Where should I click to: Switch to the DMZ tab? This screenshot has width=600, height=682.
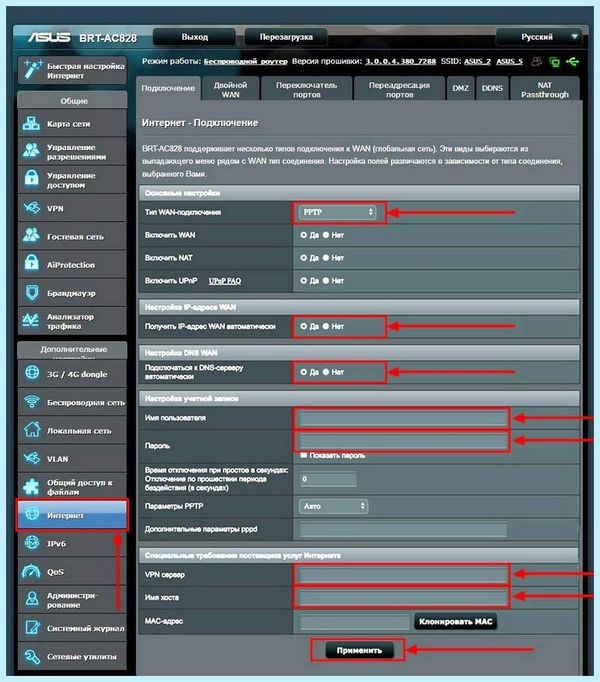(460, 88)
